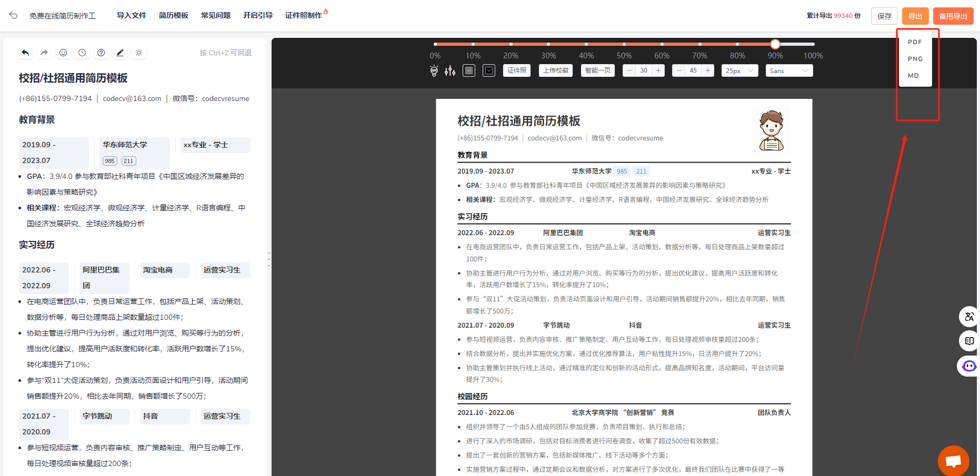Toggle the sun brightness icon

pyautogui.click(x=139, y=53)
